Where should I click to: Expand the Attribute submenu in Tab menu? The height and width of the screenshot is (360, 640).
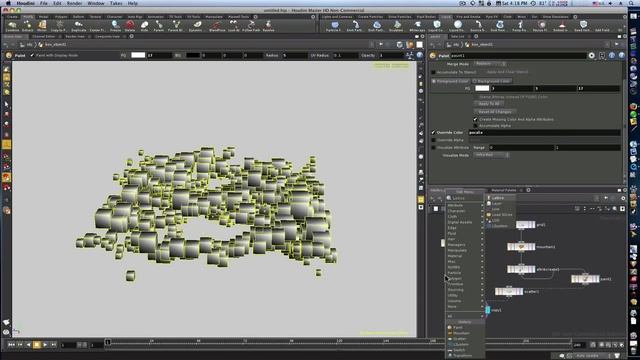[x=464, y=205]
